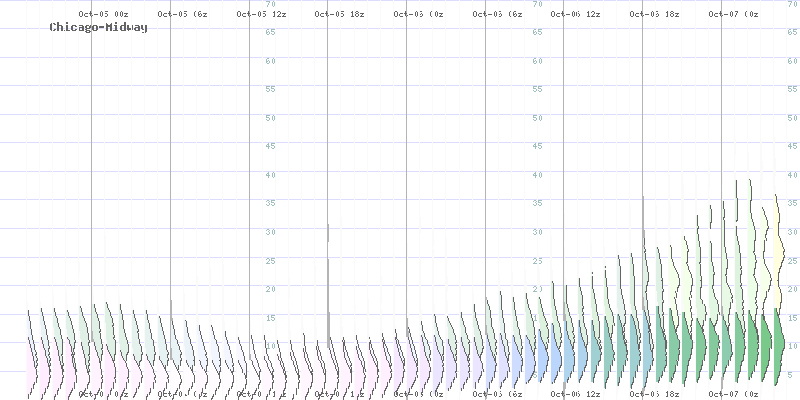Click the top Oct-05 12z time label

262,15
